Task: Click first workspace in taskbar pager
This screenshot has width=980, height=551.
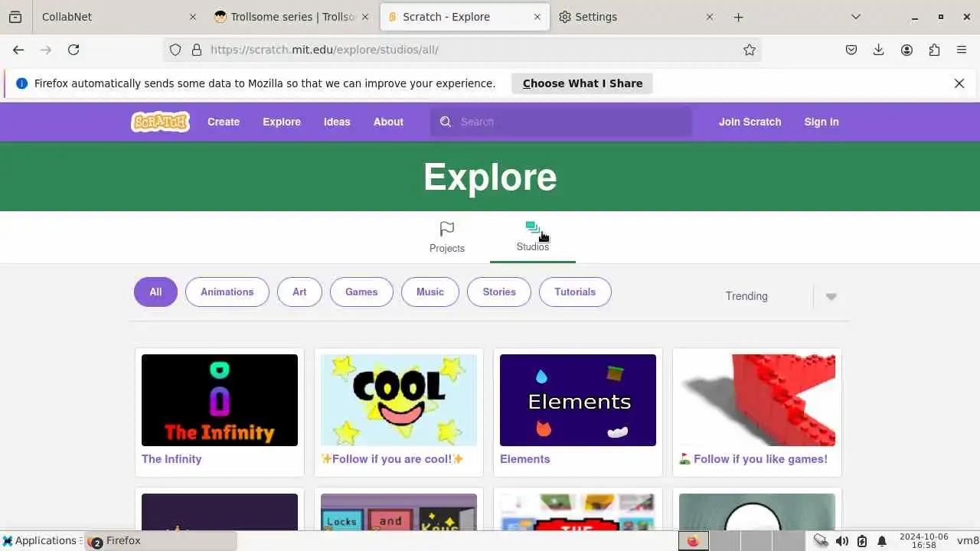Action: click(x=694, y=541)
